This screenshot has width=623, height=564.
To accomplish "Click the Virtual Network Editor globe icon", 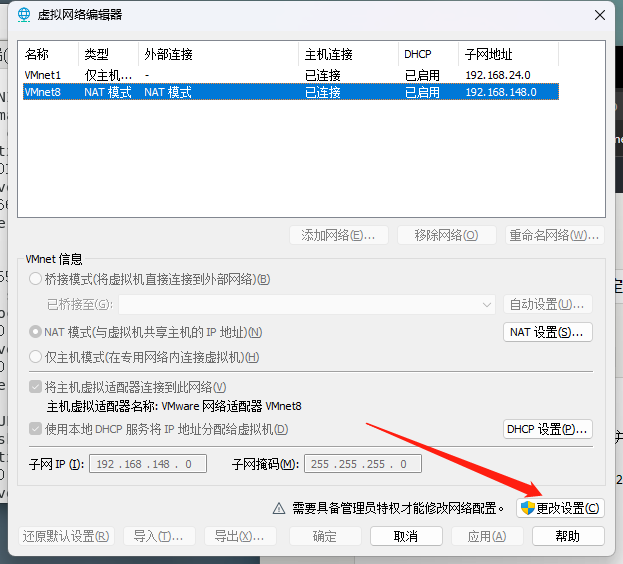I will [24, 15].
